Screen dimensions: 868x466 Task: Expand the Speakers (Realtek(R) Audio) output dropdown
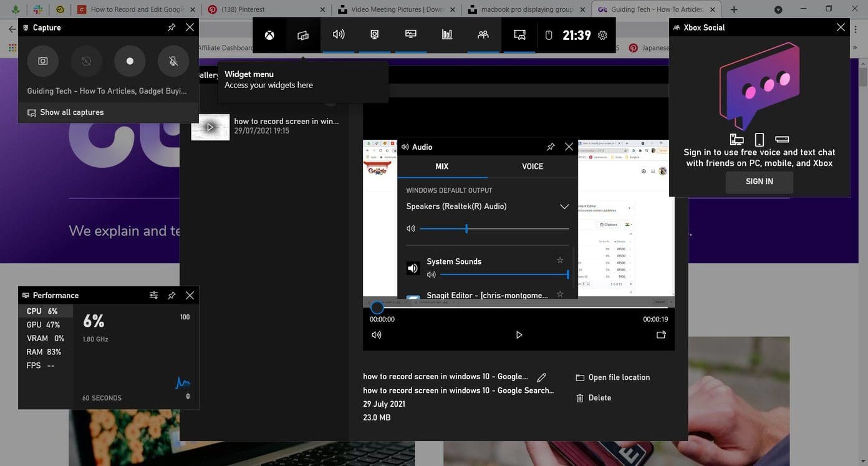[x=564, y=206]
